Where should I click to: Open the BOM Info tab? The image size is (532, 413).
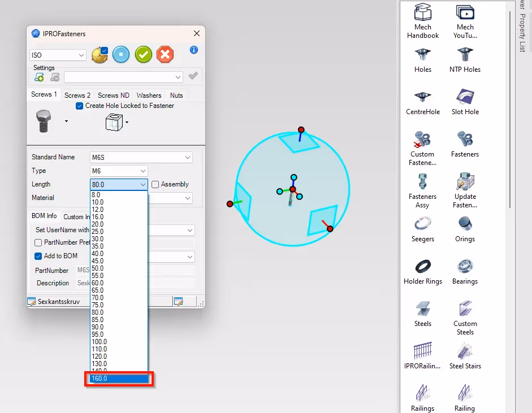pyautogui.click(x=44, y=216)
